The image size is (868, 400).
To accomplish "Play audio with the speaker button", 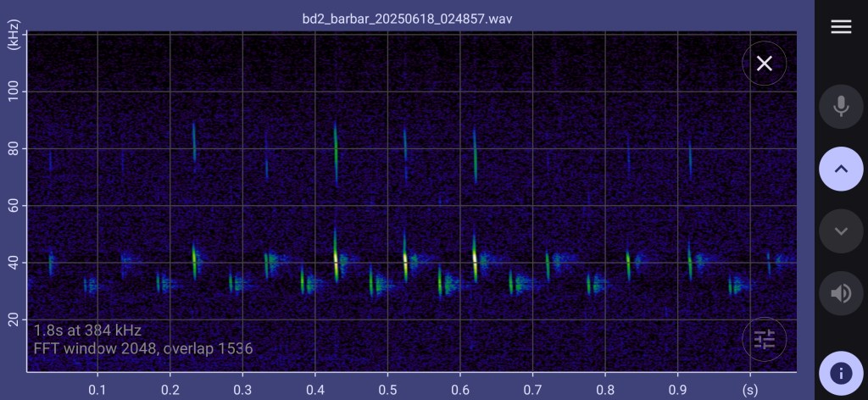I will pos(840,293).
